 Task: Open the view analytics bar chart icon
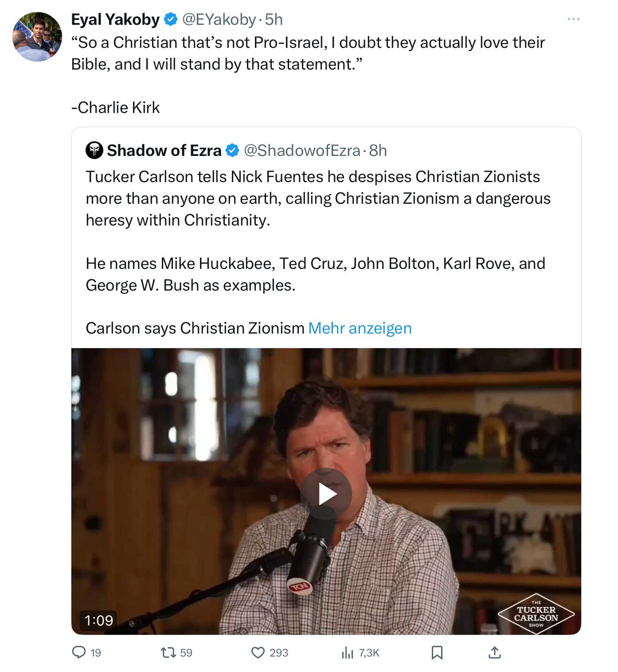348,652
